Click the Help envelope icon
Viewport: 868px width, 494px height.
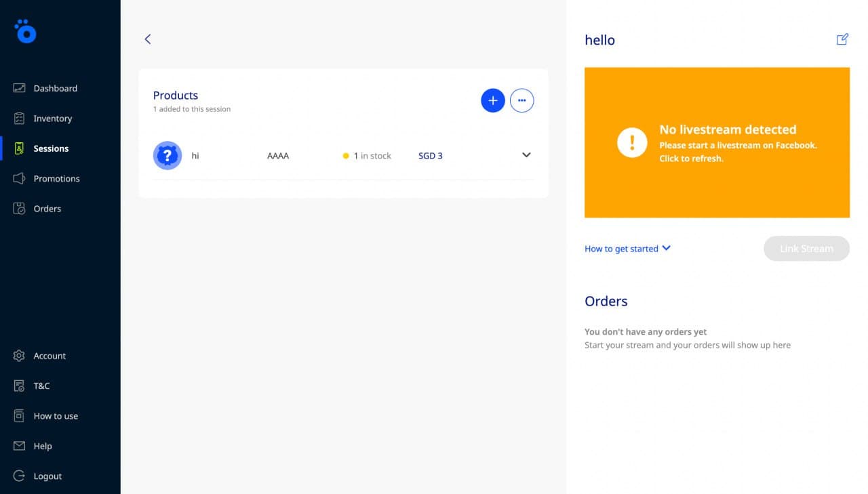click(19, 446)
